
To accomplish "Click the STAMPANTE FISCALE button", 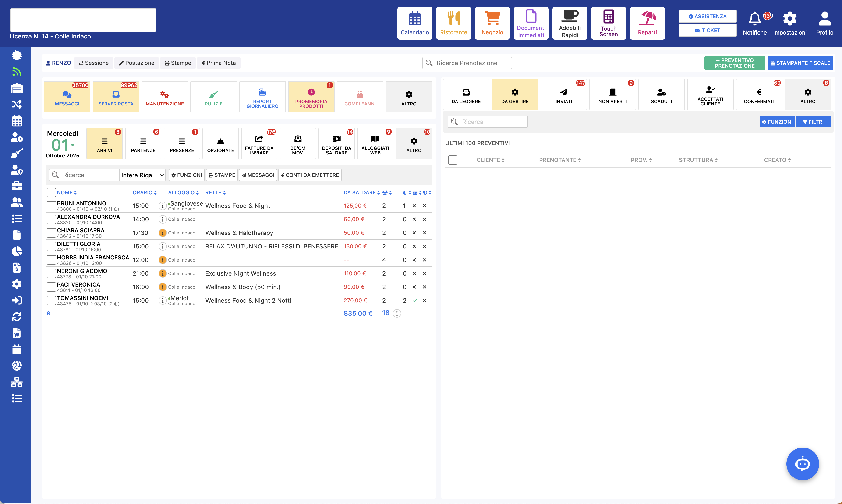I will coord(800,63).
